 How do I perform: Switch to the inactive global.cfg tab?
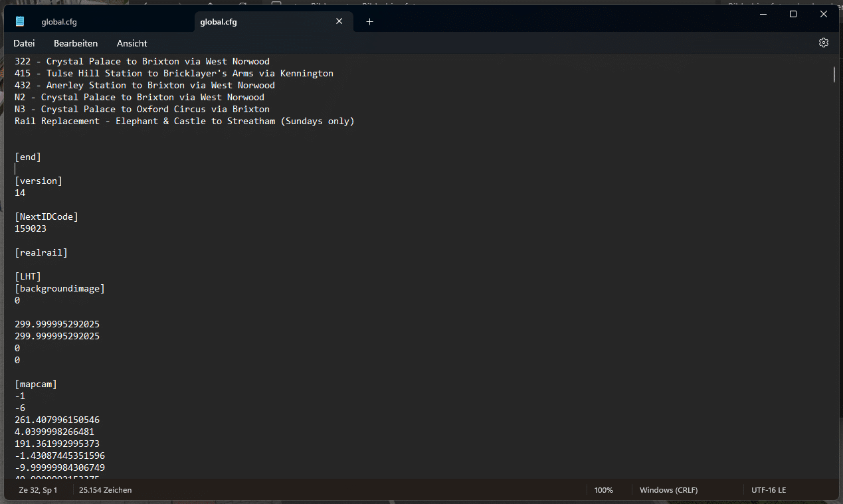pyautogui.click(x=59, y=22)
